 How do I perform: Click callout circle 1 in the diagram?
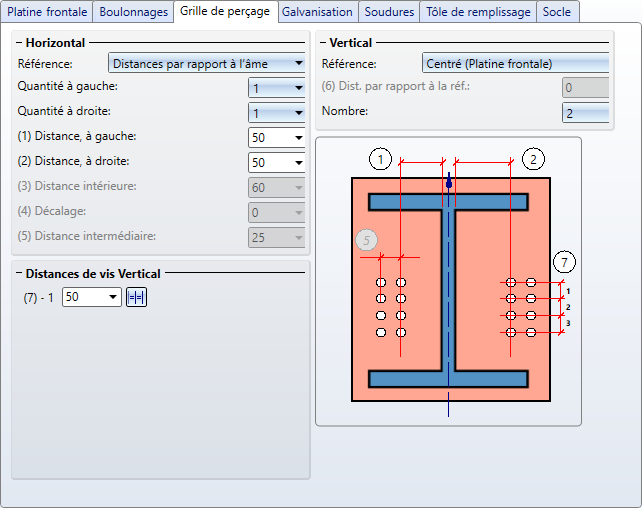(x=380, y=158)
